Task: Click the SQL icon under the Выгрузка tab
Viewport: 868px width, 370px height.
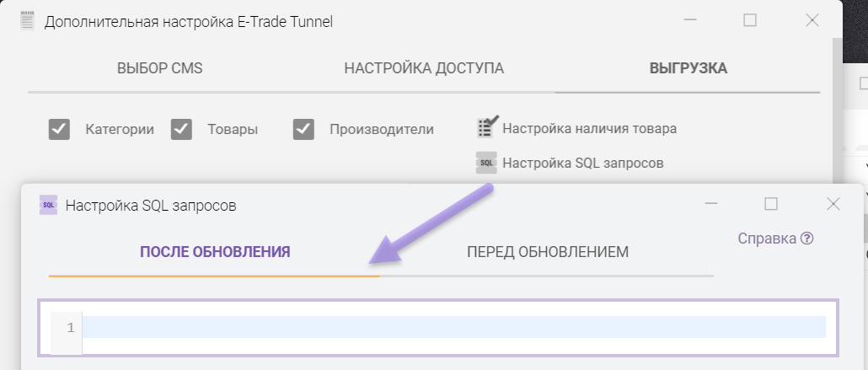Action: (486, 163)
